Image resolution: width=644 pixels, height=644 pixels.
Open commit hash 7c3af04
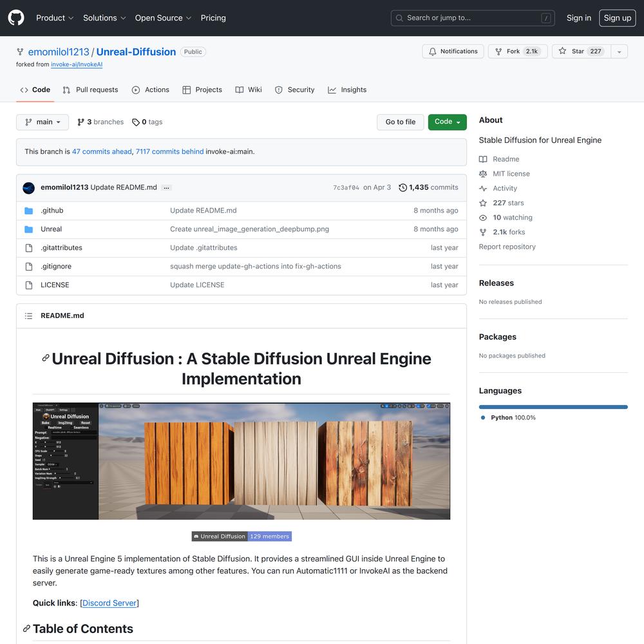pyautogui.click(x=346, y=187)
